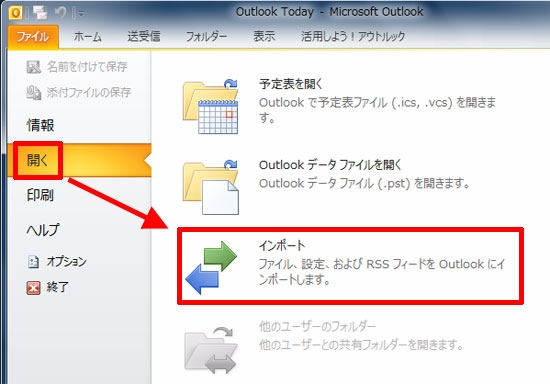550x384 pixels.
Task: Click the red 終了 exit icon
Action: pyautogui.click(x=33, y=288)
